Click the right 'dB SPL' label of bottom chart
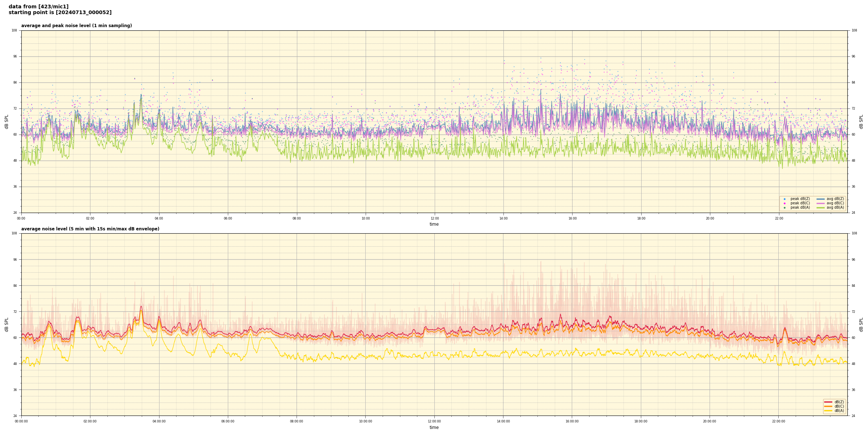 (861, 325)
